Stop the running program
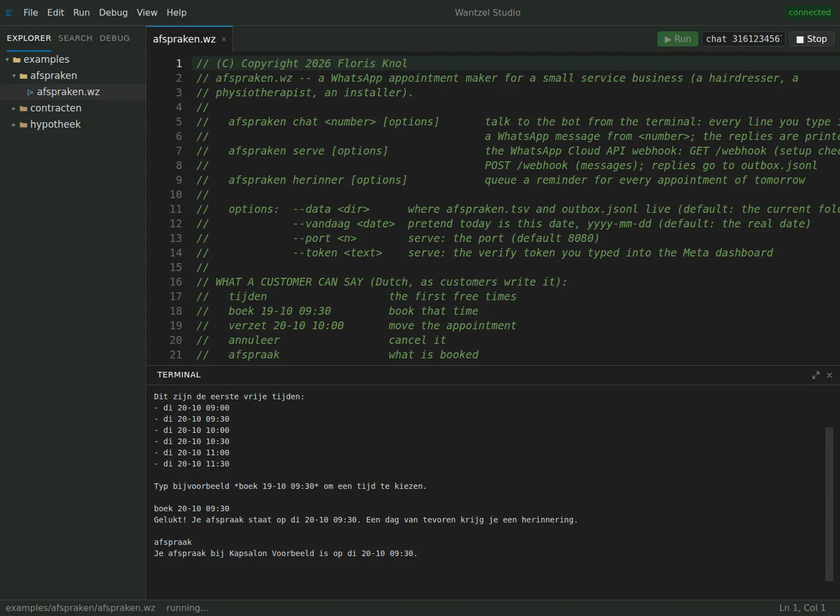Viewport: 840px width, 616px height. pos(811,39)
